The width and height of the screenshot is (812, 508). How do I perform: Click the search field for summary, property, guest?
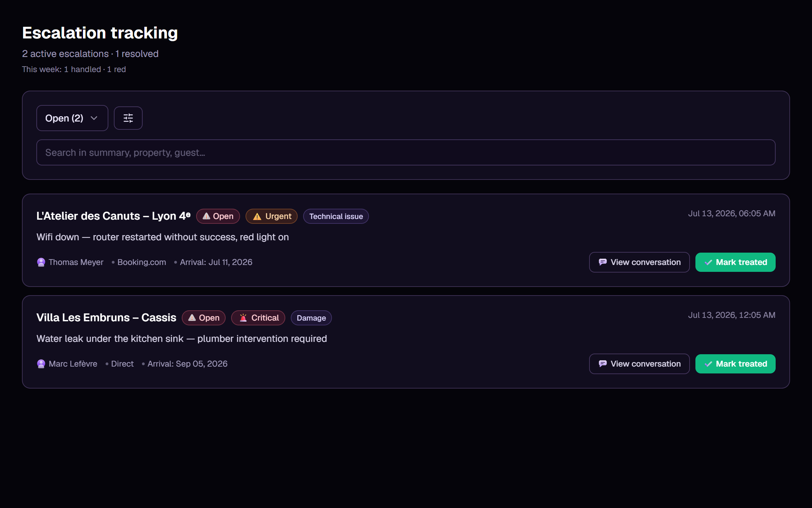coord(406,152)
